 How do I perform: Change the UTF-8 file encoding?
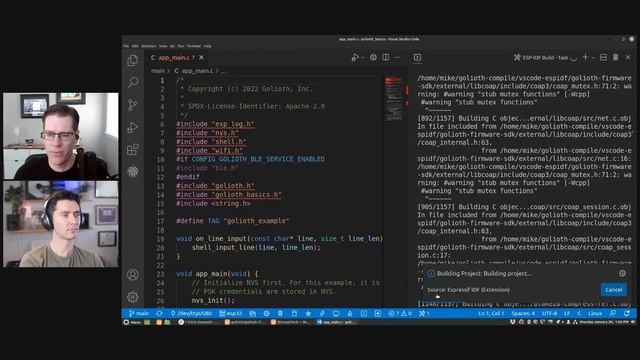[x=549, y=313]
